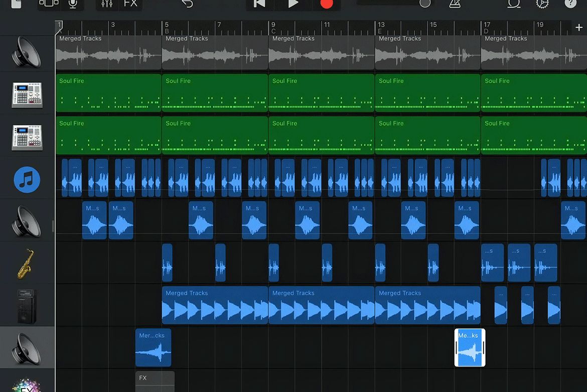
Task: Open song settings gear
Action: point(542,4)
